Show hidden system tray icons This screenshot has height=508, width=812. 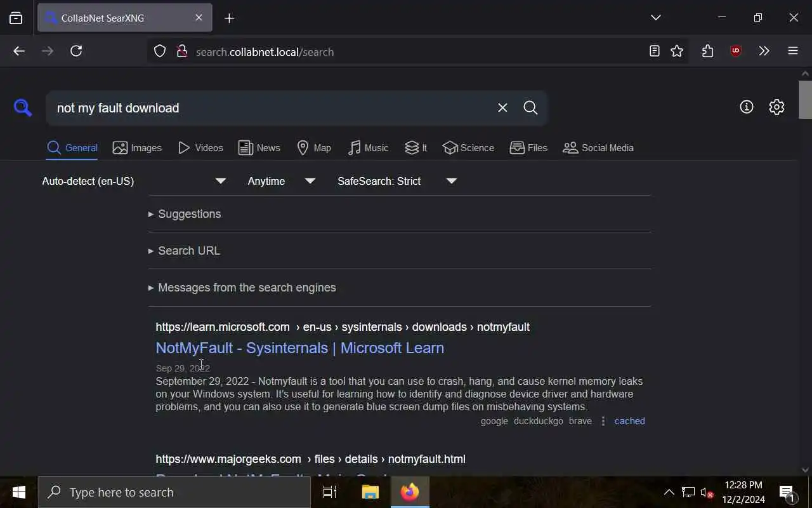point(669,492)
